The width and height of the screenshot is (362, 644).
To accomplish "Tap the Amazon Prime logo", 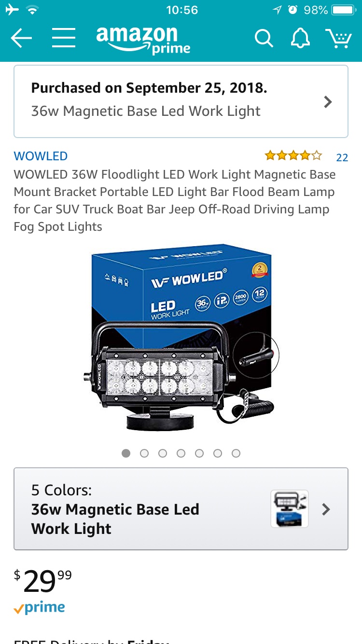I will click(x=143, y=40).
